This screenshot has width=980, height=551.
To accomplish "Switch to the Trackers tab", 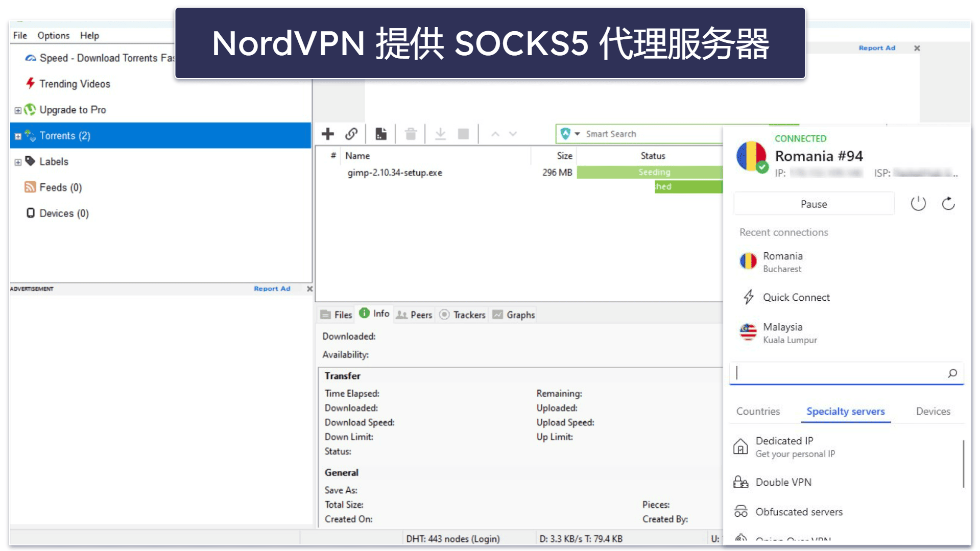I will click(x=462, y=315).
